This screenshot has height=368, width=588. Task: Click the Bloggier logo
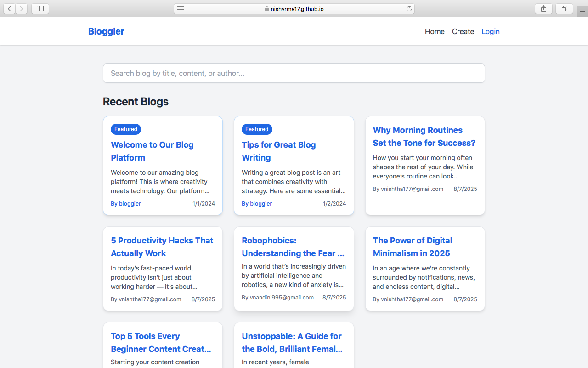[106, 31]
